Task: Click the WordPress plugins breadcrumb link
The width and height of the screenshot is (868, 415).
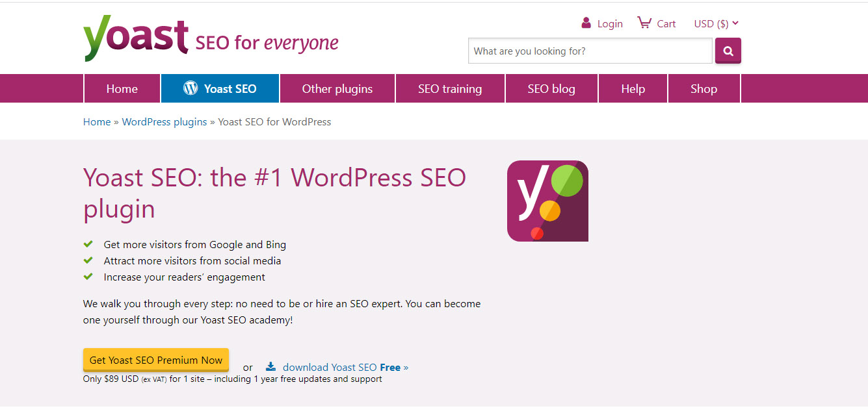Action: coord(164,121)
